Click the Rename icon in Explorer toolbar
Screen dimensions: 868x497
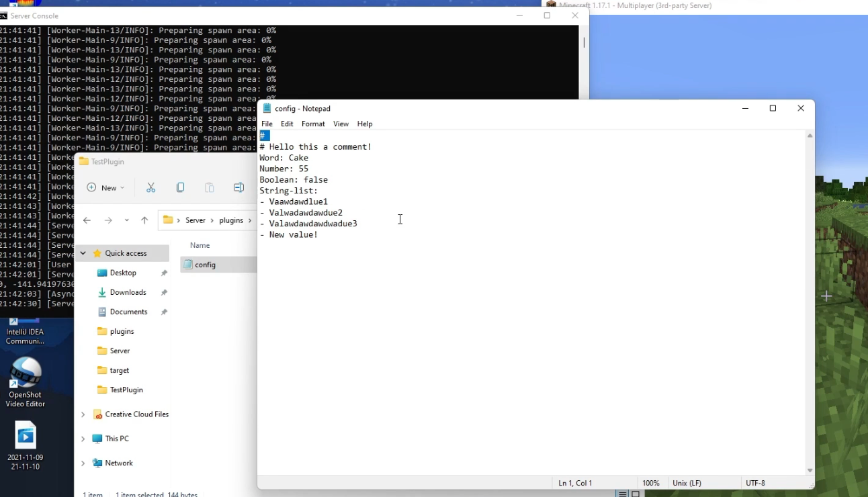(x=238, y=188)
